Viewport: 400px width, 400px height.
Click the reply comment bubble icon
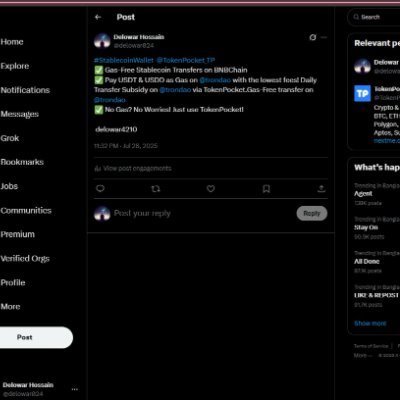(100, 189)
